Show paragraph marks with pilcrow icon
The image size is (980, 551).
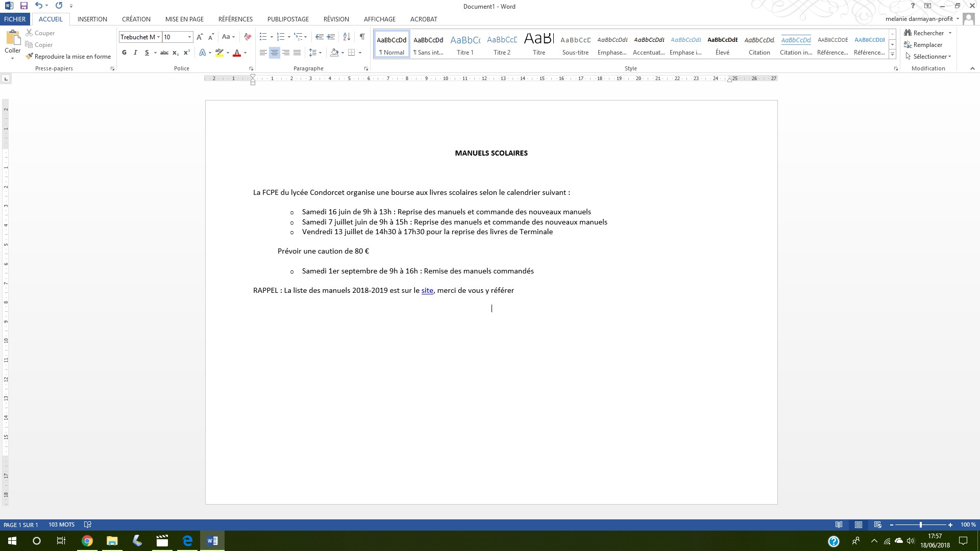point(362,37)
